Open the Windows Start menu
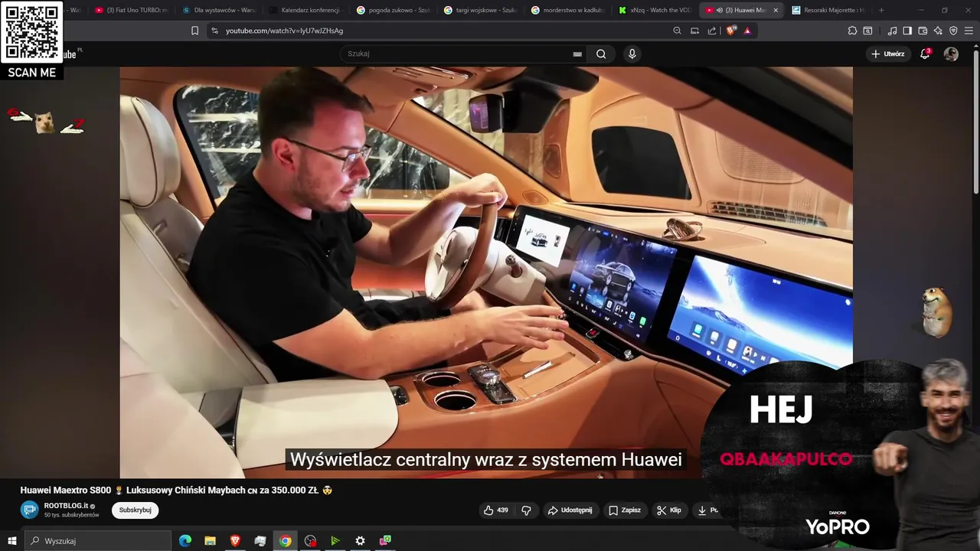This screenshot has width=980, height=551. (11, 541)
